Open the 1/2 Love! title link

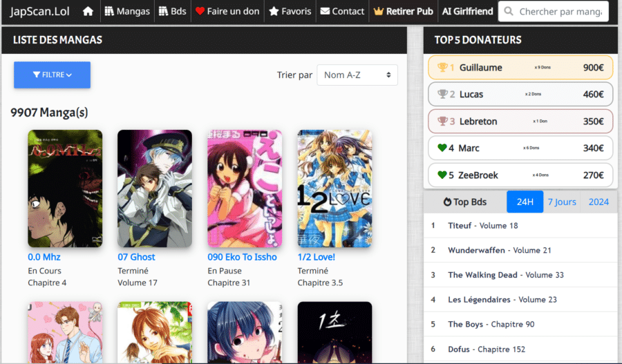pos(316,258)
